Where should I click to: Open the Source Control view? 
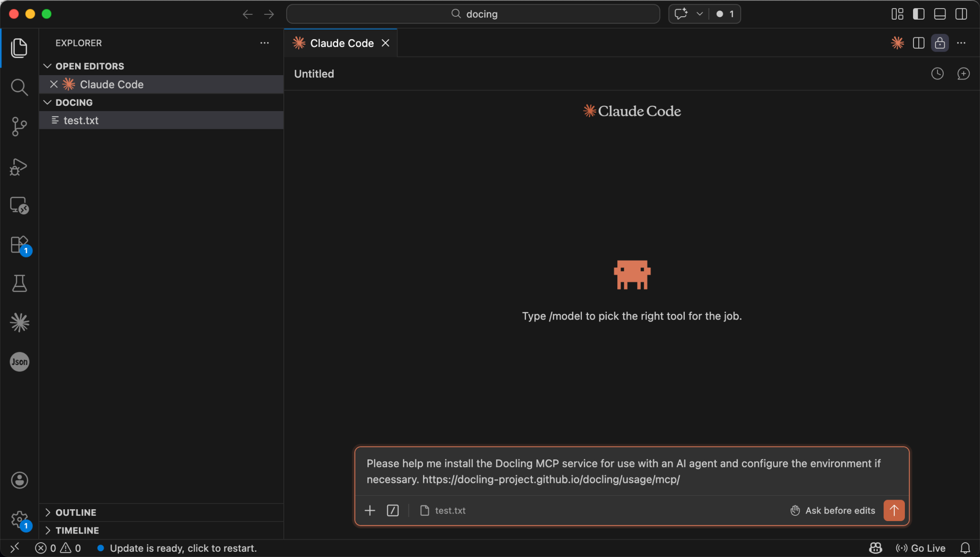pos(19,126)
